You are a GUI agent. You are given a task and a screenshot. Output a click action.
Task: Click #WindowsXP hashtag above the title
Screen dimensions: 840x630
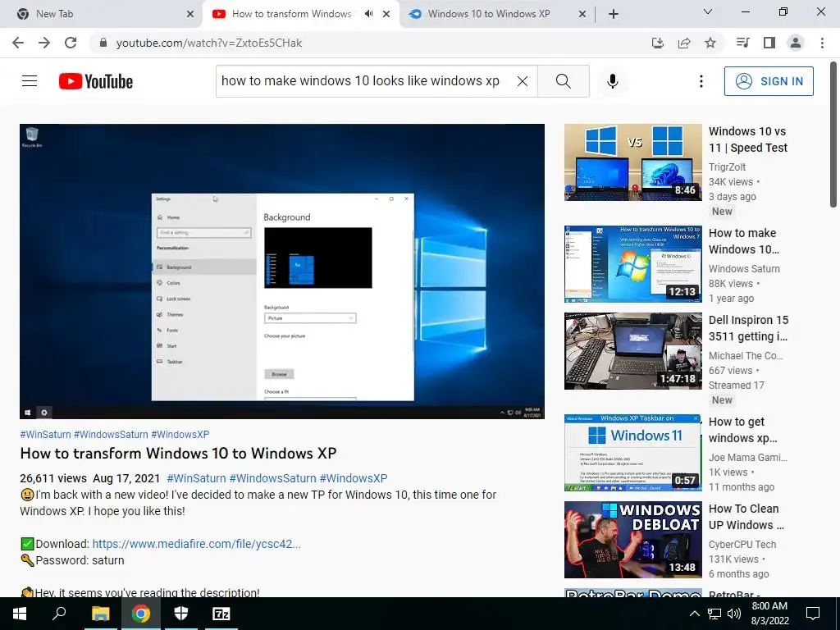[180, 435]
